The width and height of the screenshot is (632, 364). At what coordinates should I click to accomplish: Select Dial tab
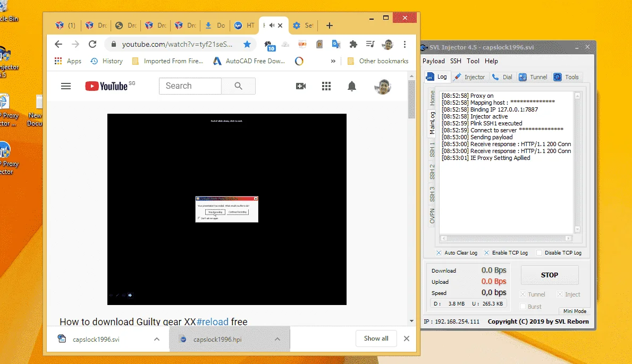coord(502,77)
